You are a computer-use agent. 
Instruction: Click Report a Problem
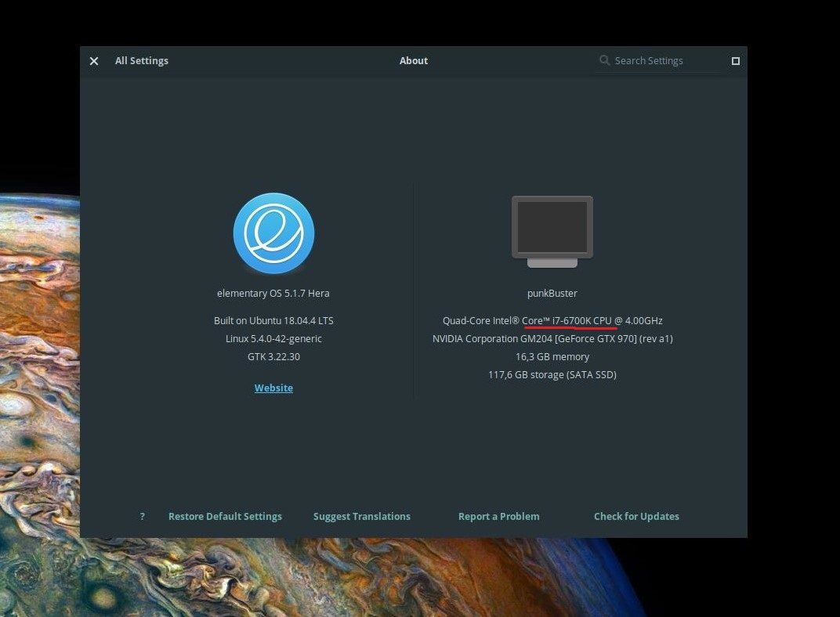(x=498, y=517)
